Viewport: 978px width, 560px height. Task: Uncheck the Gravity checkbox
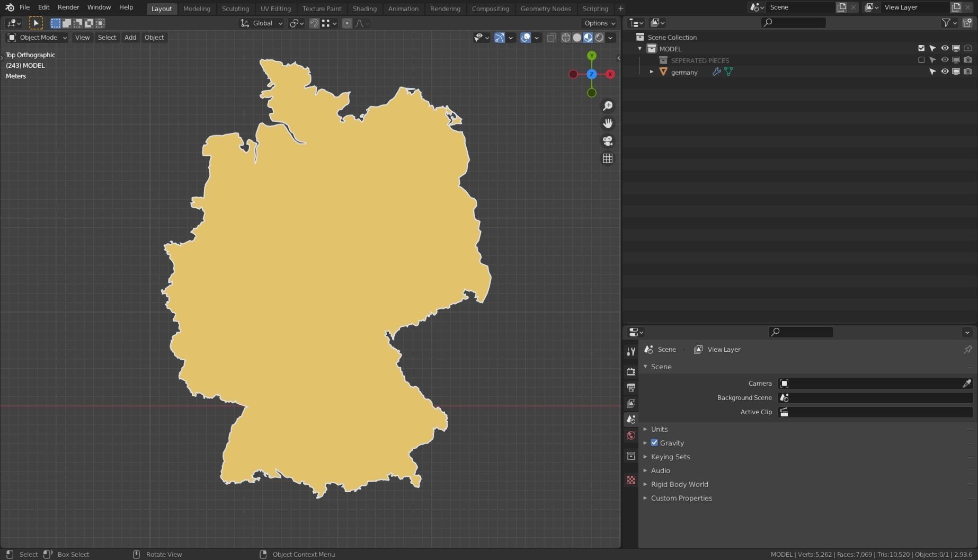click(654, 442)
